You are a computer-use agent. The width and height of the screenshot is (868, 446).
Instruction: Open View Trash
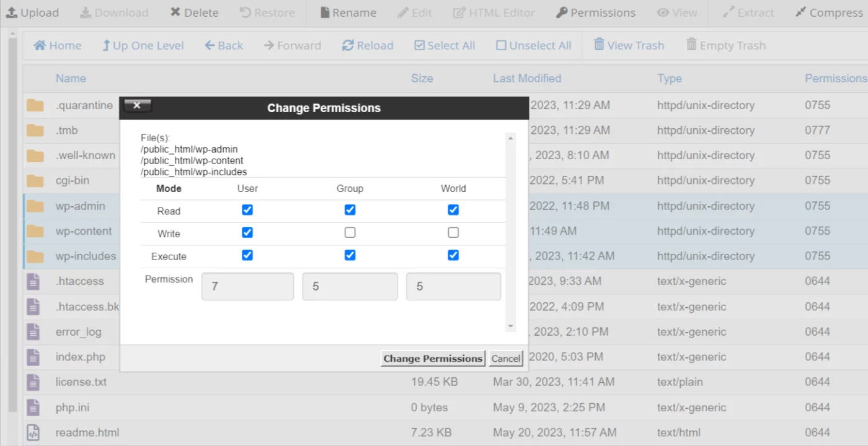(629, 45)
